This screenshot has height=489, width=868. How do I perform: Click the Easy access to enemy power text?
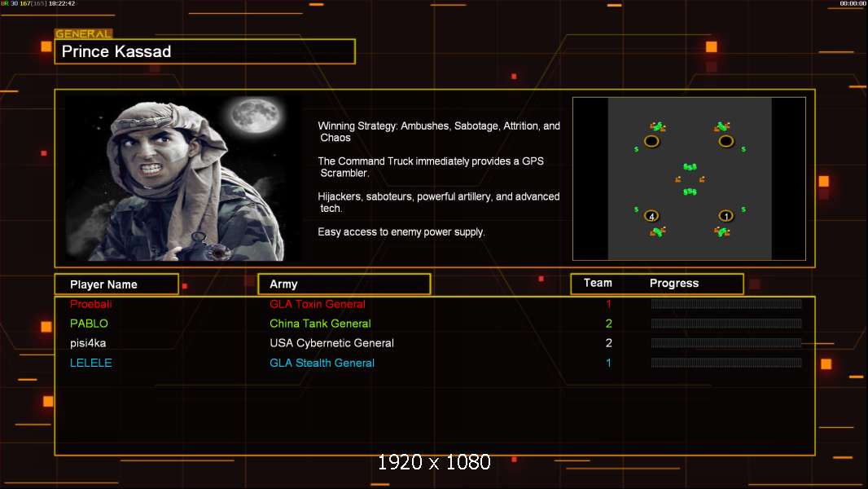coord(401,232)
